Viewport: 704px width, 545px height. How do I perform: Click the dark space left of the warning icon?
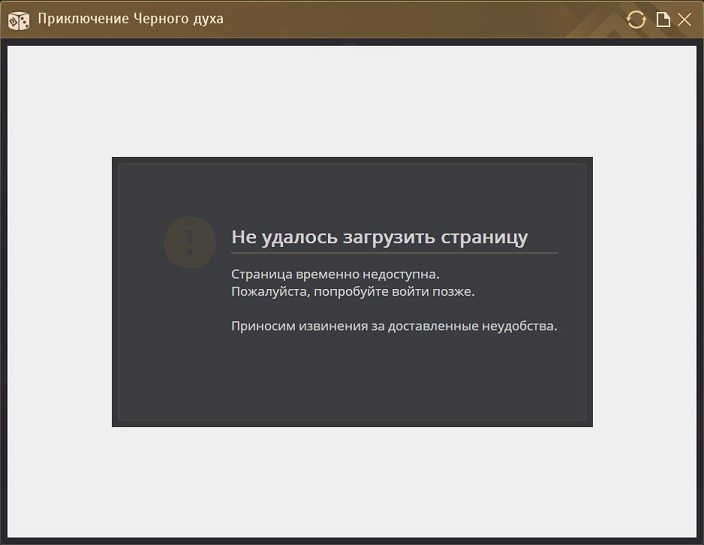point(140,242)
